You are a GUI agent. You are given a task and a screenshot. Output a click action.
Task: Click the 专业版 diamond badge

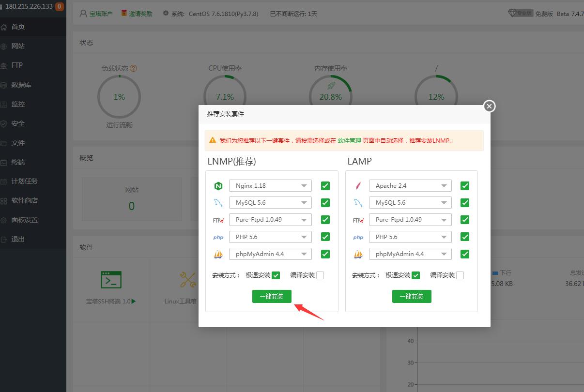pos(521,13)
